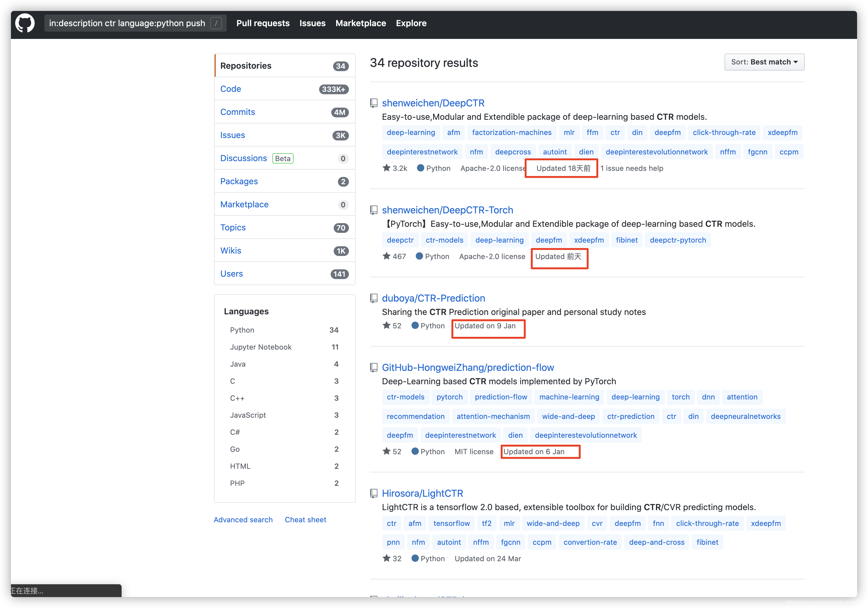
Task: Filter results by Go language
Action: pos(284,449)
